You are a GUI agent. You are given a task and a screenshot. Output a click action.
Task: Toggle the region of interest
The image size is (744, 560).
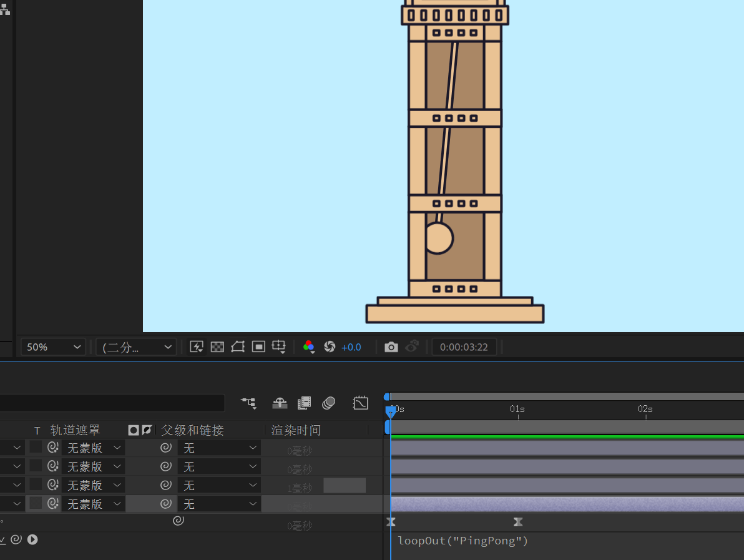click(258, 347)
